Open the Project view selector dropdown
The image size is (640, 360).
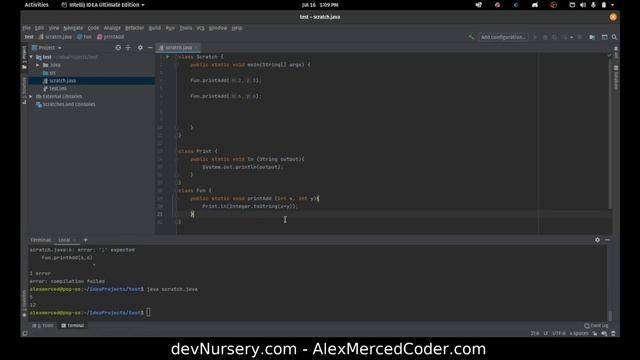47,48
